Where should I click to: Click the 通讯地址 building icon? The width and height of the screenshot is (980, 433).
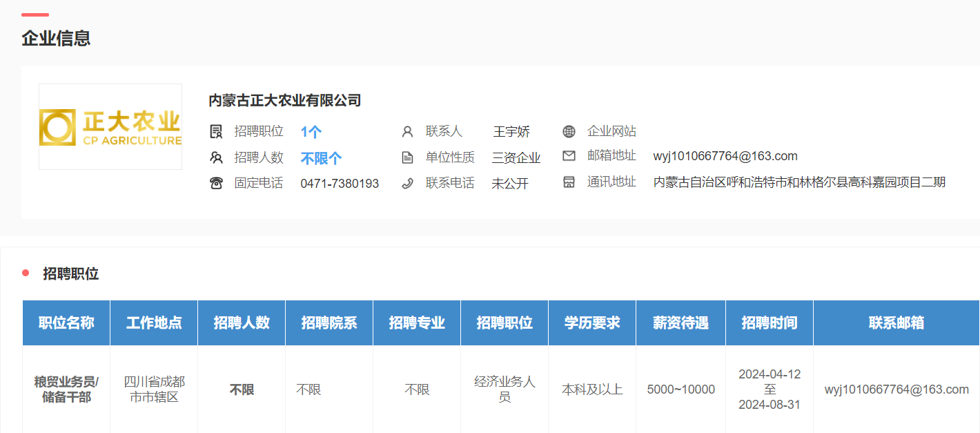(x=569, y=182)
